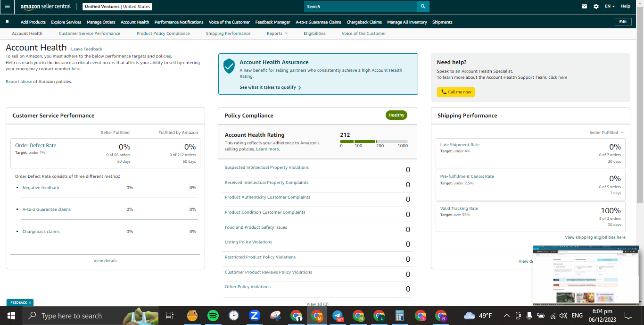Open the mail messages icon
Viewport: 644px width, 325px height.
(584, 7)
